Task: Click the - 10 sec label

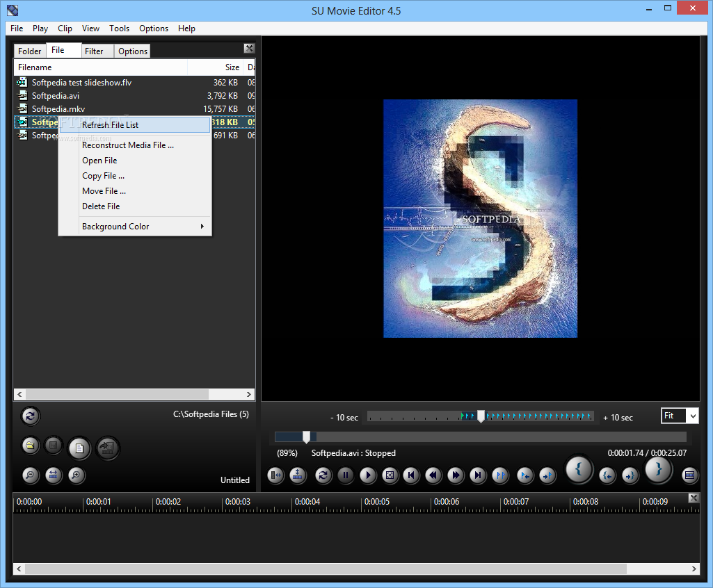Action: pos(344,418)
